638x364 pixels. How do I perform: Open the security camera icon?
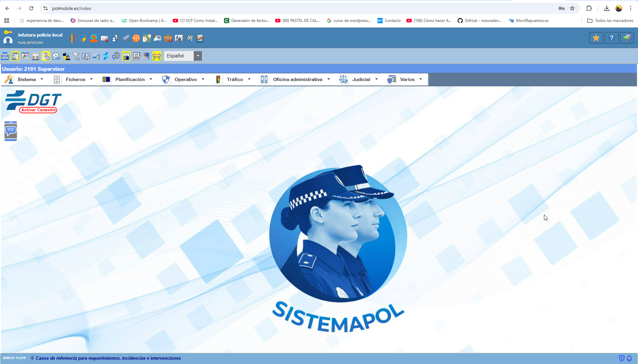point(126,39)
